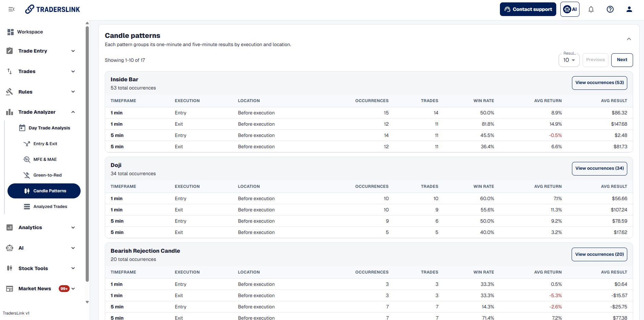Click the Trade Analyzer bar chart icon

(10, 112)
